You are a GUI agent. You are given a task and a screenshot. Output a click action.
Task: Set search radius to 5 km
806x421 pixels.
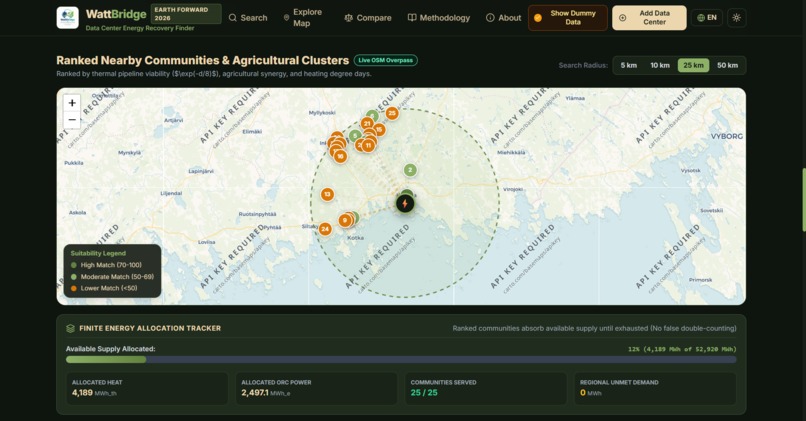point(628,65)
